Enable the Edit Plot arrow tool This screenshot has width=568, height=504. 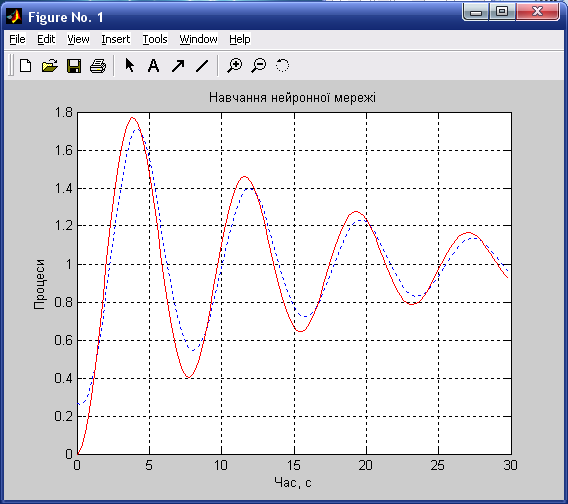(129, 66)
